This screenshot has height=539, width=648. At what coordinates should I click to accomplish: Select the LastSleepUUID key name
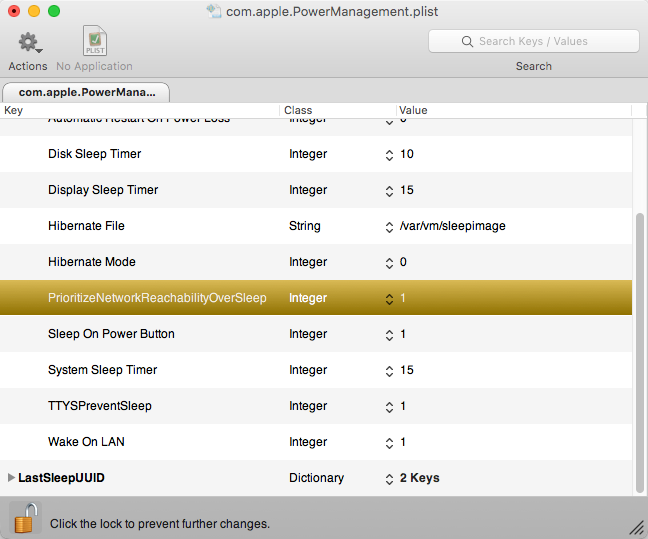61,478
